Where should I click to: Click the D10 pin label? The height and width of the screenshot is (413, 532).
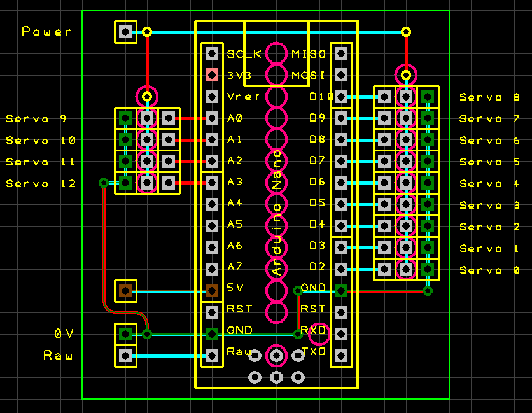click(321, 97)
